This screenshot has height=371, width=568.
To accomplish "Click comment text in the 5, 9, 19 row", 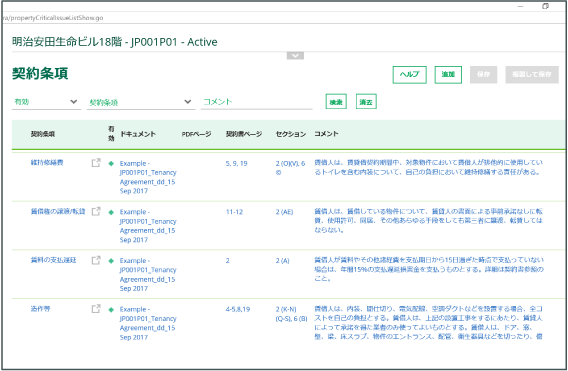I will click(x=429, y=167).
